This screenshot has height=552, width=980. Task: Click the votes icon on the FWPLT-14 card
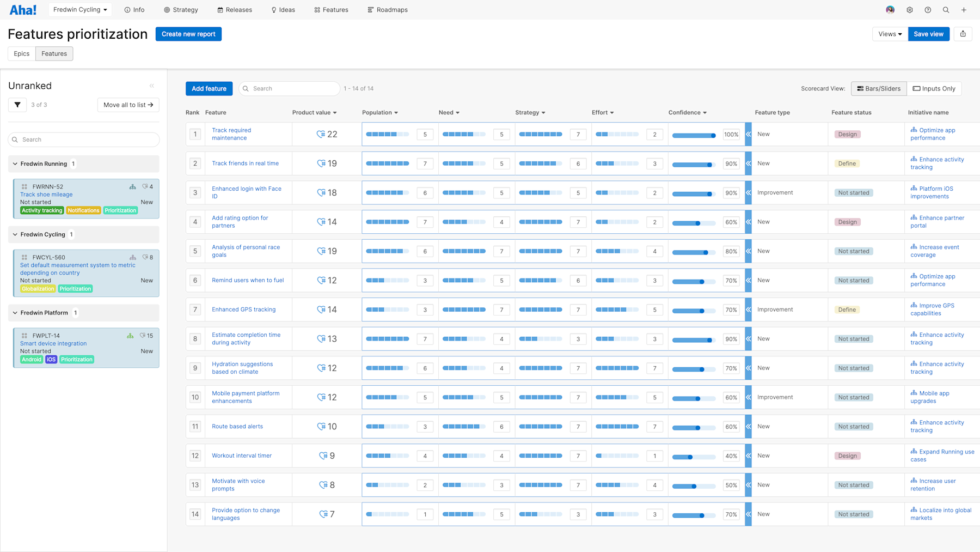(x=143, y=335)
